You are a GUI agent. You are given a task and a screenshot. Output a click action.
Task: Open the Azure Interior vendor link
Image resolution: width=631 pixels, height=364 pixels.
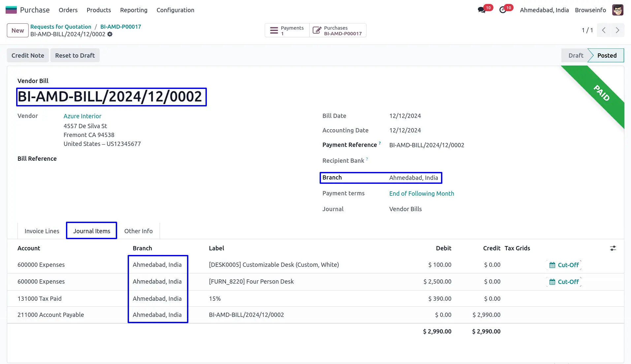pyautogui.click(x=82, y=116)
